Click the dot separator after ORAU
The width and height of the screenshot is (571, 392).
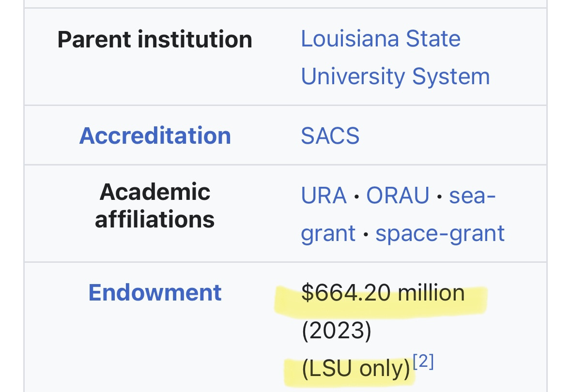pos(439,196)
